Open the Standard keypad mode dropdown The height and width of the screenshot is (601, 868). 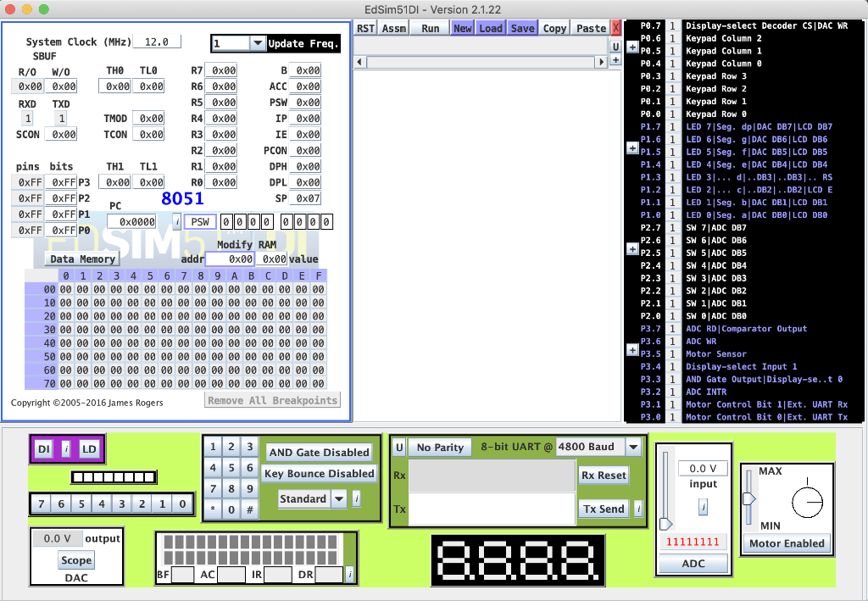(339, 499)
